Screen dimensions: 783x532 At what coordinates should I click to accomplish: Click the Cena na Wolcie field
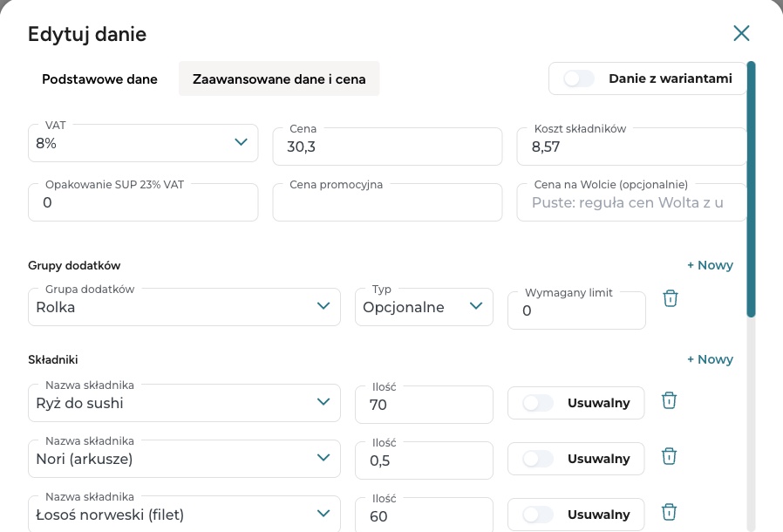[631, 202]
